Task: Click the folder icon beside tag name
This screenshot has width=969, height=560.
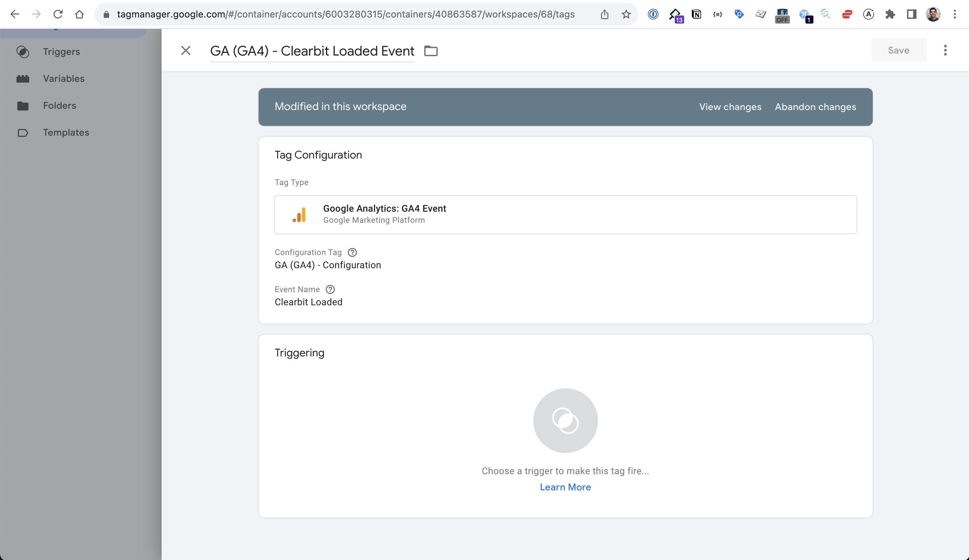Action: pos(431,51)
